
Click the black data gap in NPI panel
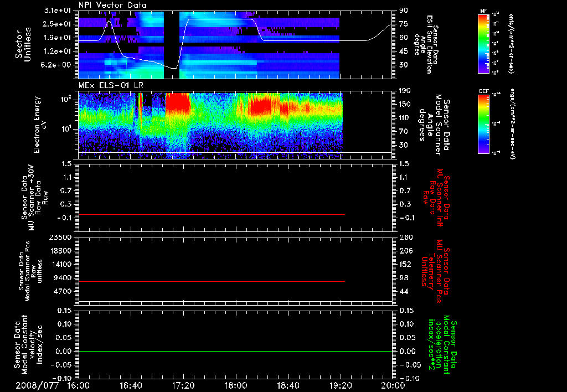pyautogui.click(x=172, y=44)
